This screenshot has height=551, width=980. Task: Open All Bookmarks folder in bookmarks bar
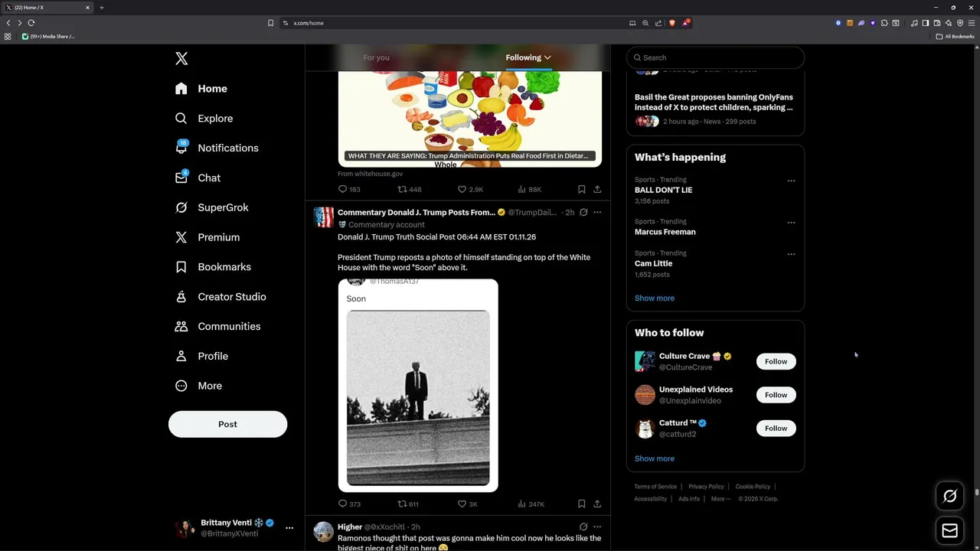click(955, 36)
